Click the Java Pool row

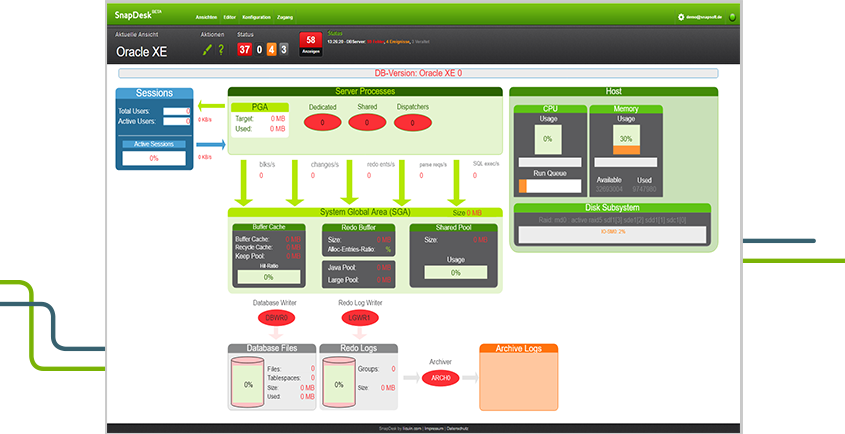click(359, 267)
